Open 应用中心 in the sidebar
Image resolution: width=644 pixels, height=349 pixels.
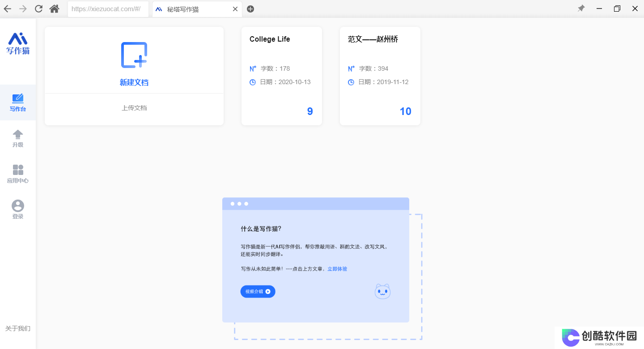point(18,174)
